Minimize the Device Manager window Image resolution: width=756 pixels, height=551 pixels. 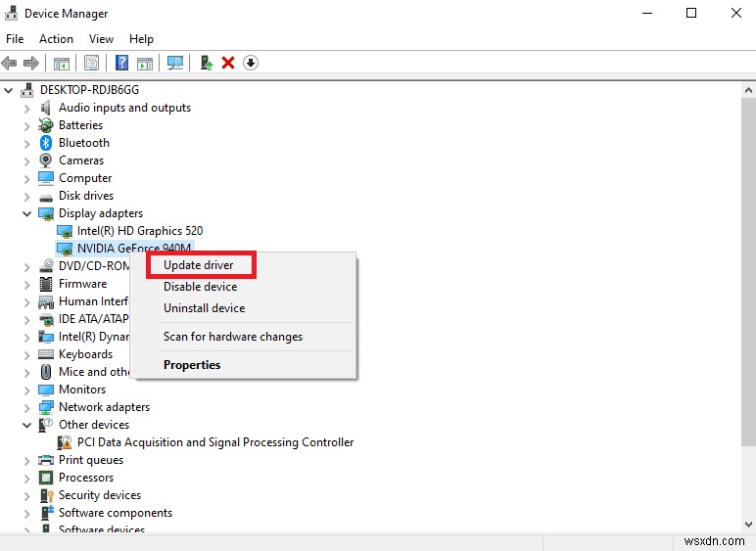[x=647, y=13]
